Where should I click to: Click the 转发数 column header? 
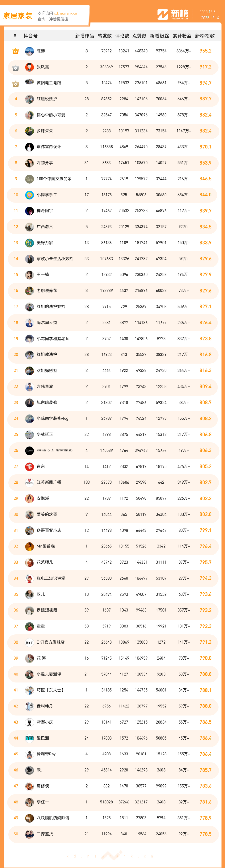(x=105, y=36)
